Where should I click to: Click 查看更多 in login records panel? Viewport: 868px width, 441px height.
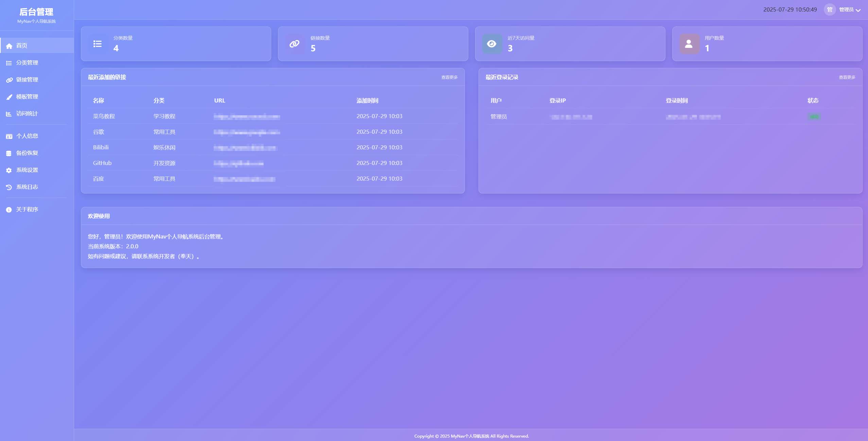(847, 77)
